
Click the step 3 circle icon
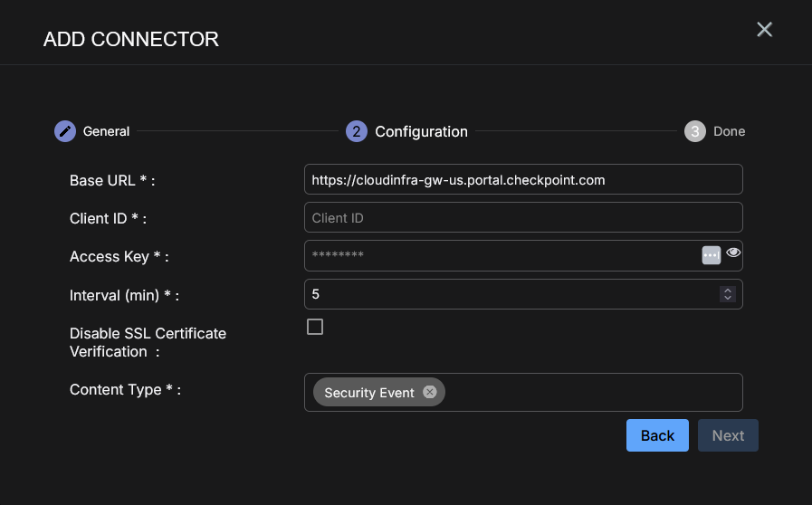pos(694,131)
